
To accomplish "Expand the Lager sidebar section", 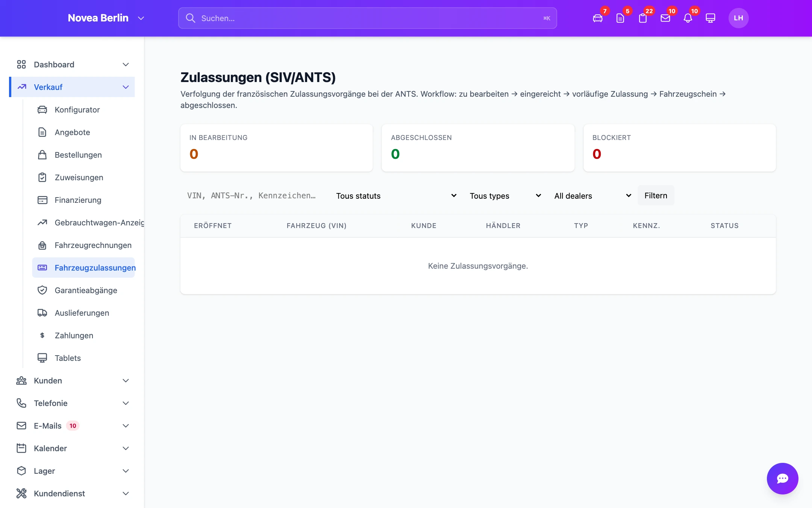I will 72,471.
